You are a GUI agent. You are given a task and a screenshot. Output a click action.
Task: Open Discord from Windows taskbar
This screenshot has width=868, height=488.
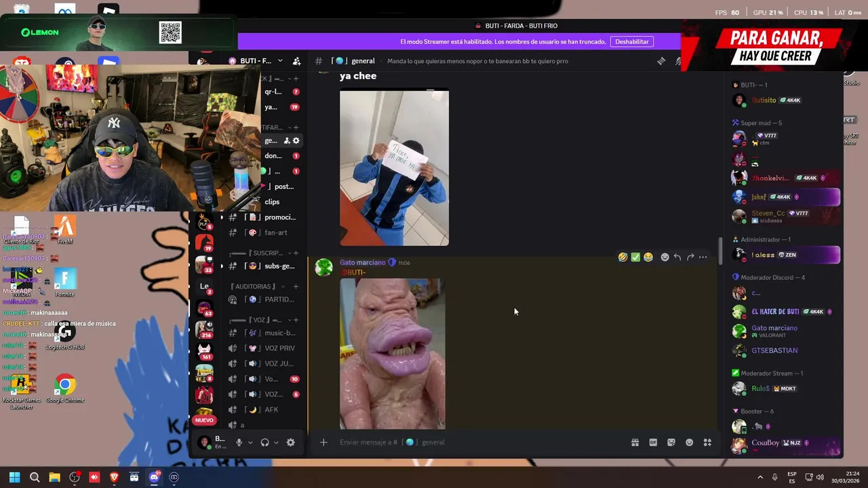click(x=154, y=477)
